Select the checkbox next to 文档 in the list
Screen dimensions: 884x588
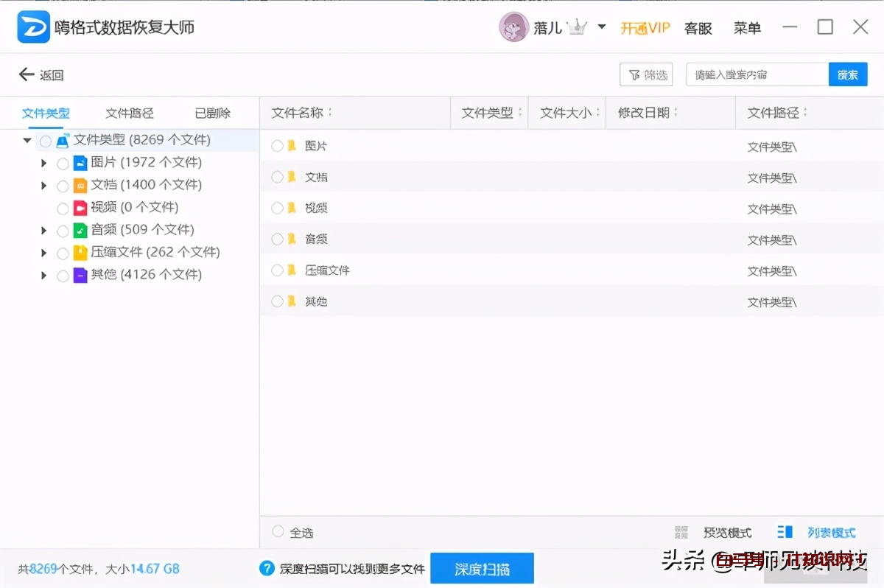tap(278, 176)
